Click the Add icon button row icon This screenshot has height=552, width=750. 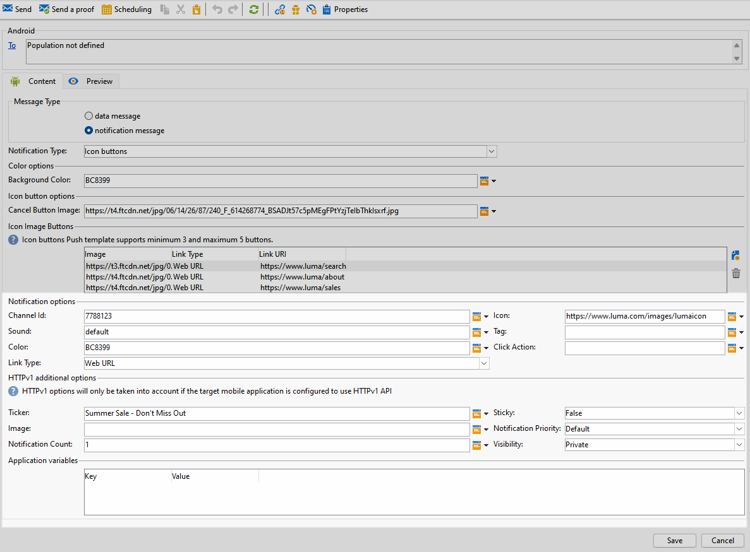click(736, 255)
